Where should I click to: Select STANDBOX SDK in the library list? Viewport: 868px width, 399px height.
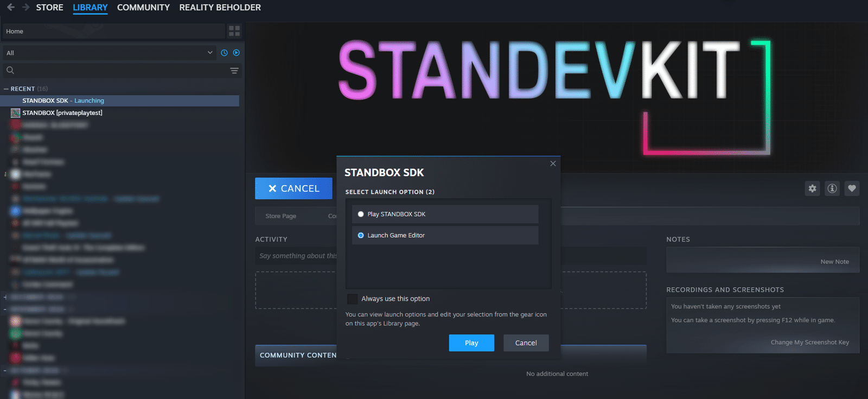[x=120, y=100]
